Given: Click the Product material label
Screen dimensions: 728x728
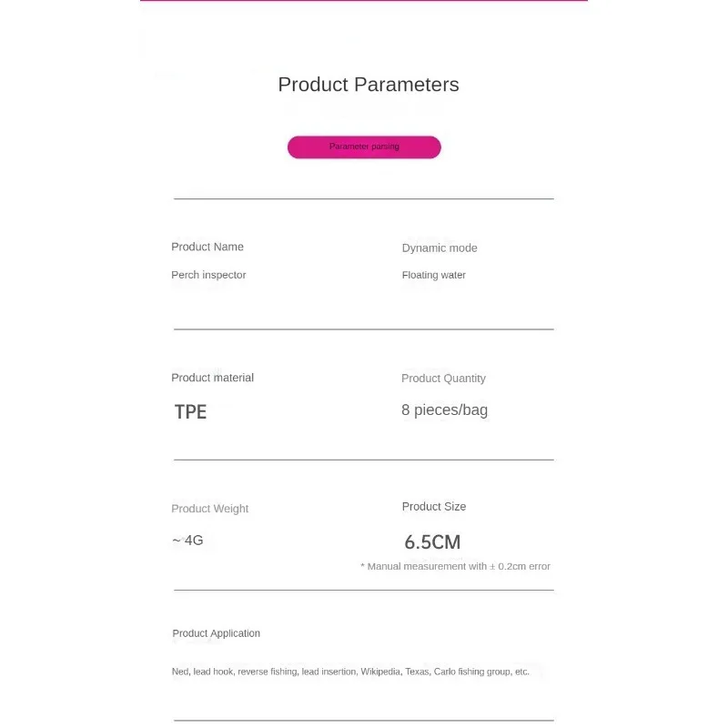Looking at the screenshot, I should pos(212,378).
